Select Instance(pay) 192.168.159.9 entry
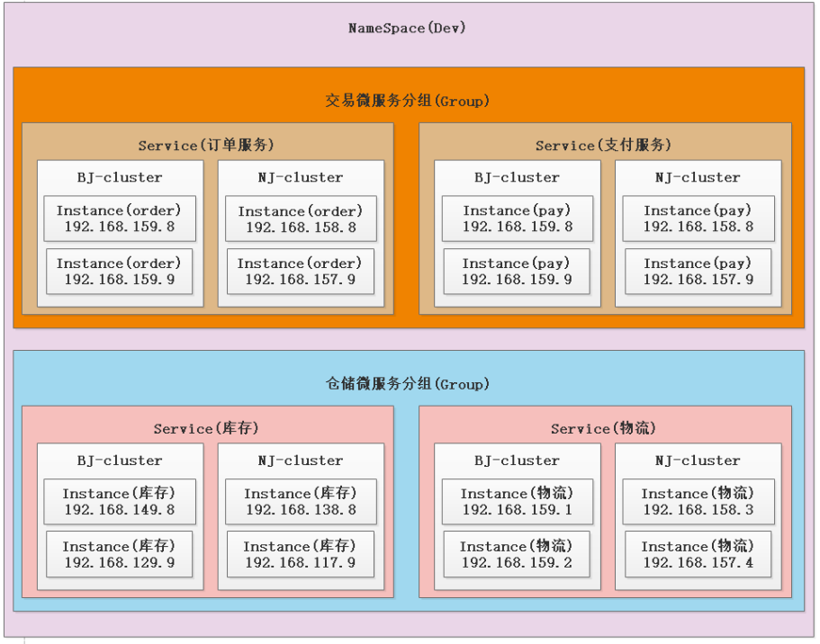 pos(517,272)
